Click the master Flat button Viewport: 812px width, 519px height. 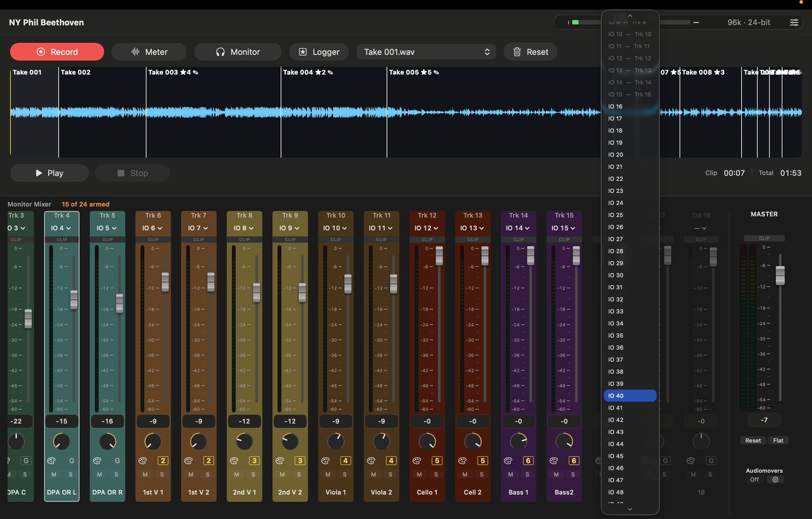(x=778, y=440)
